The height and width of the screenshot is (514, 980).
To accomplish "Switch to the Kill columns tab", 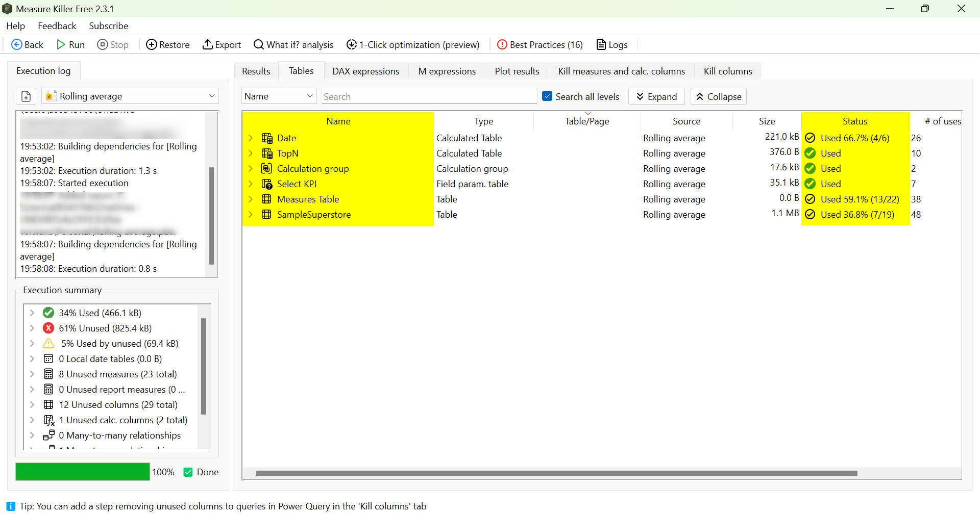I will pyautogui.click(x=727, y=71).
